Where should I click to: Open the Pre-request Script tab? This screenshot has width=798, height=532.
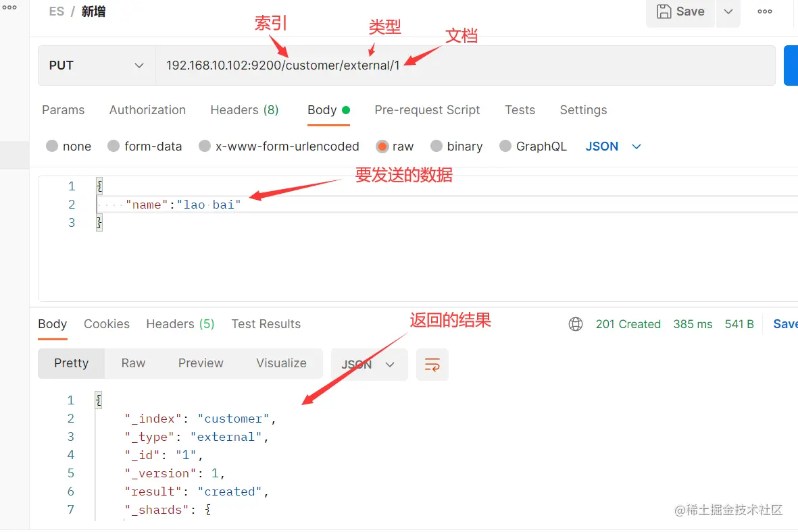coord(427,110)
